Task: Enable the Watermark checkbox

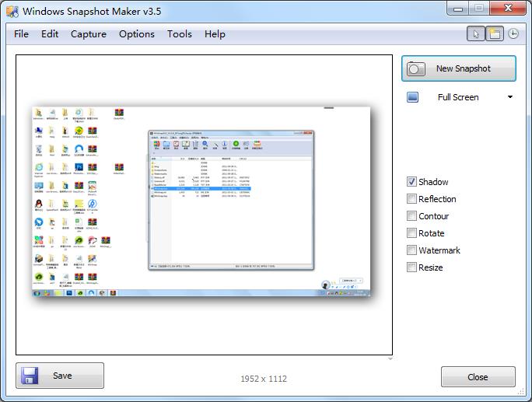Action: pos(411,250)
